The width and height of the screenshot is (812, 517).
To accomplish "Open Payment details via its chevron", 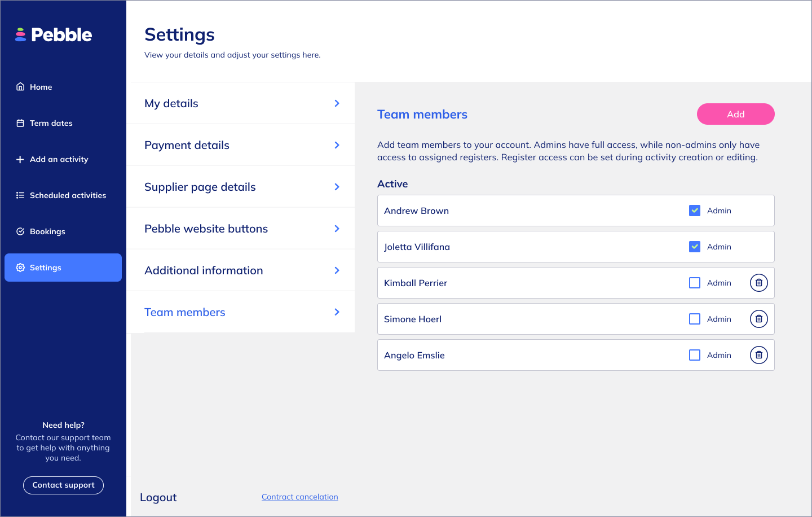I will coord(337,145).
